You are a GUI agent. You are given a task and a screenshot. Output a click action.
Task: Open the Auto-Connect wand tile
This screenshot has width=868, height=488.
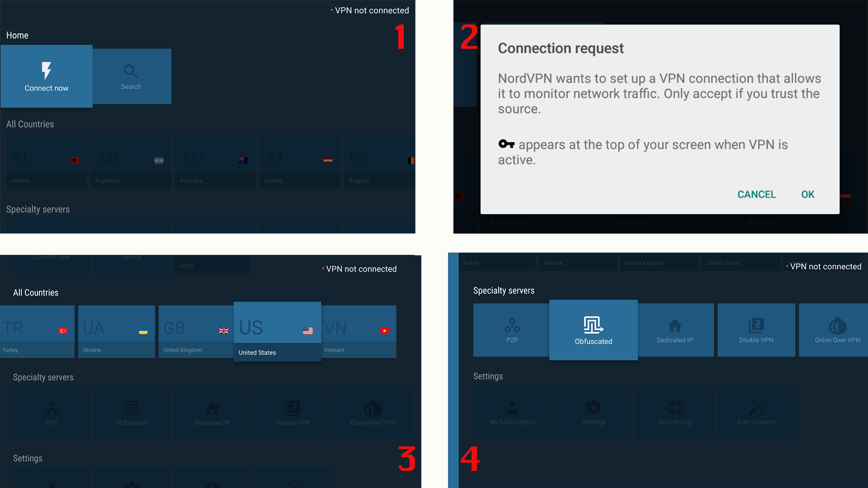pyautogui.click(x=756, y=412)
